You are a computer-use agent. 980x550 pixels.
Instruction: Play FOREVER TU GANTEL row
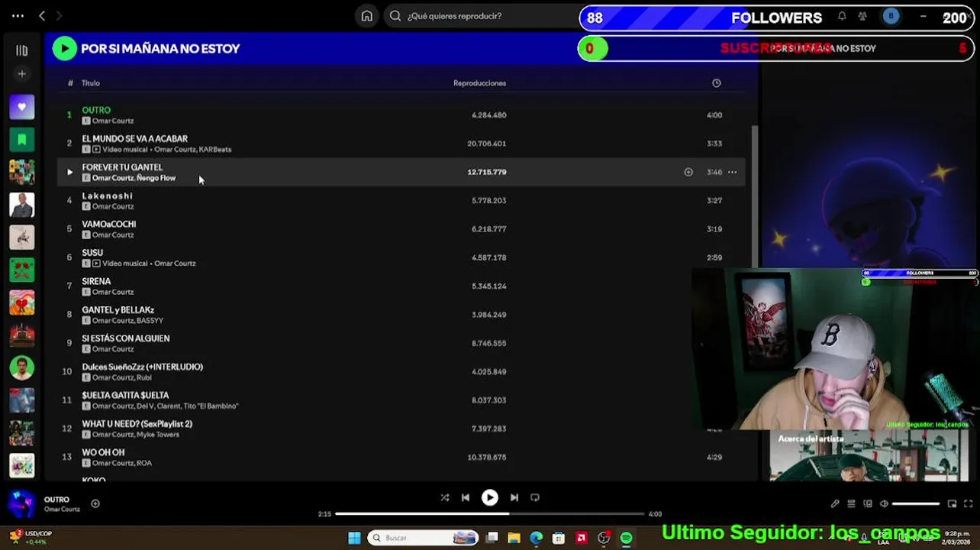69,172
